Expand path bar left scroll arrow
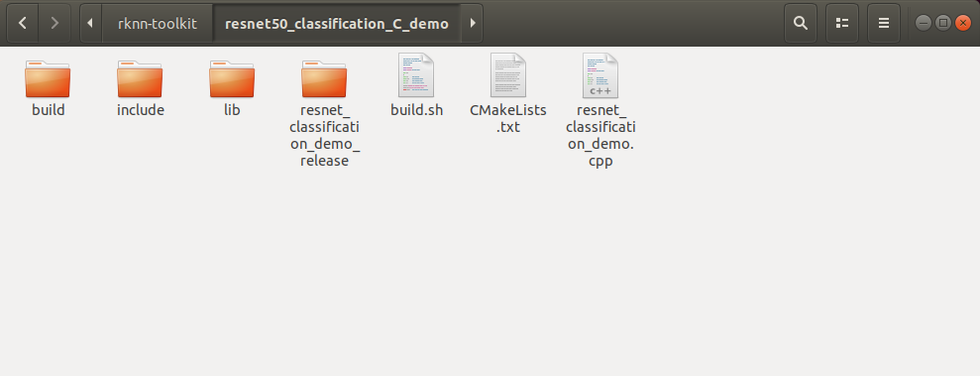 90,23
